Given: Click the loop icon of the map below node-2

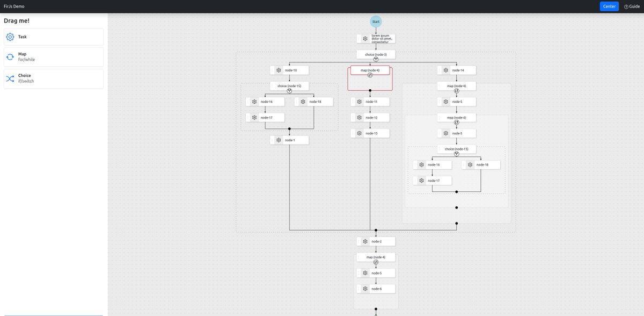Looking at the screenshot, I should 376,262.
